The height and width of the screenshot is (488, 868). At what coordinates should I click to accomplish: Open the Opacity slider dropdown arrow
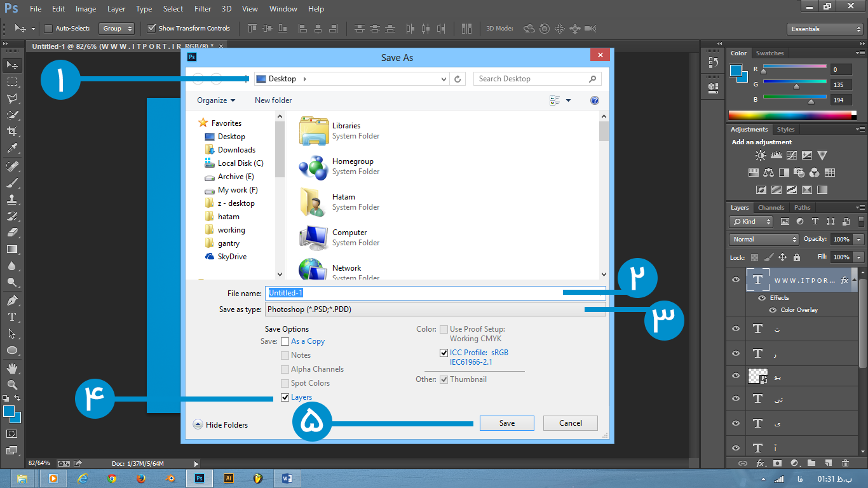tap(859, 240)
